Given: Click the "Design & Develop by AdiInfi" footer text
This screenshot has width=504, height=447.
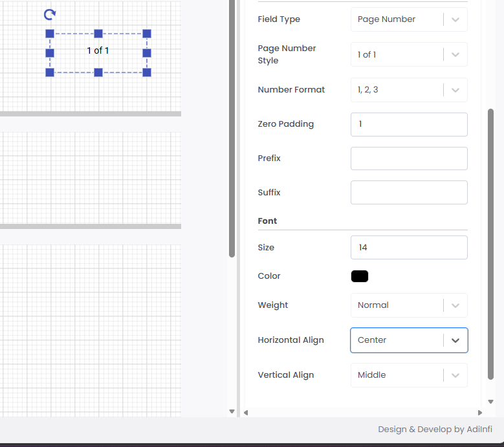Looking at the screenshot, I should pyautogui.click(x=435, y=430).
